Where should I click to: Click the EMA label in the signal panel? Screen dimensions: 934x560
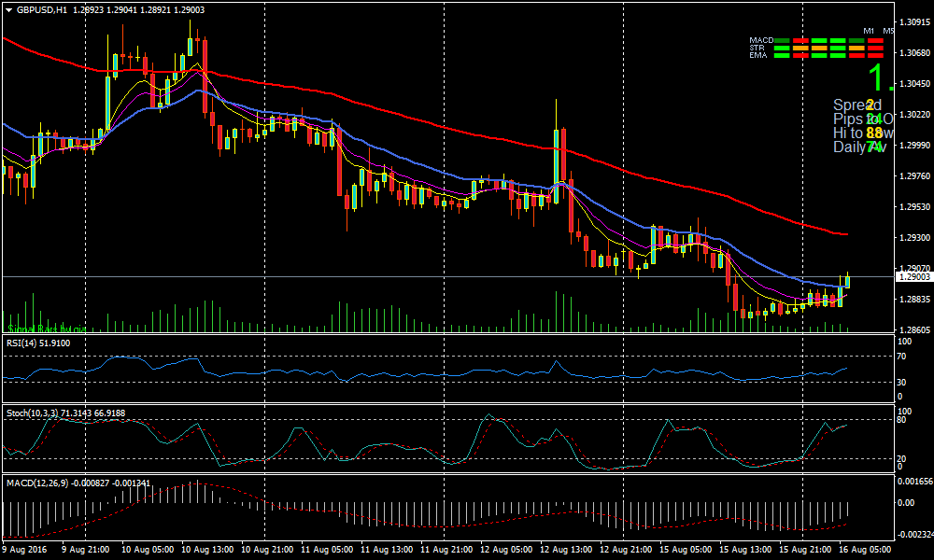[x=757, y=56]
